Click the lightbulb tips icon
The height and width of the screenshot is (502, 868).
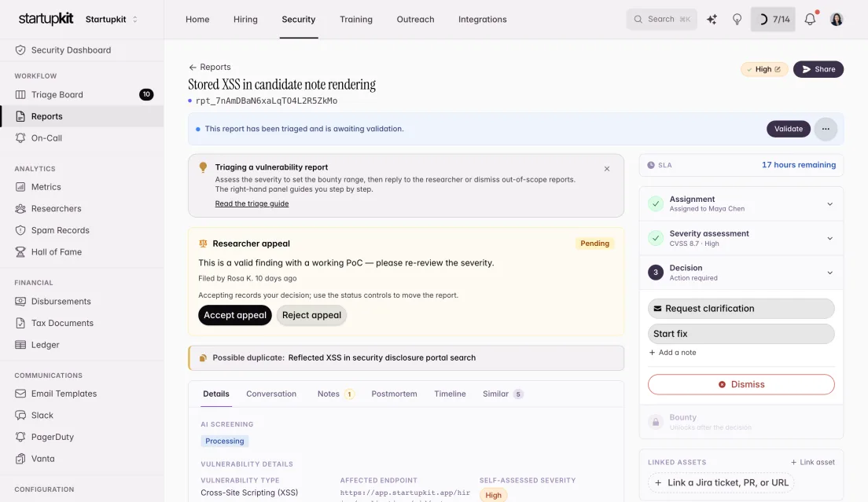(737, 20)
